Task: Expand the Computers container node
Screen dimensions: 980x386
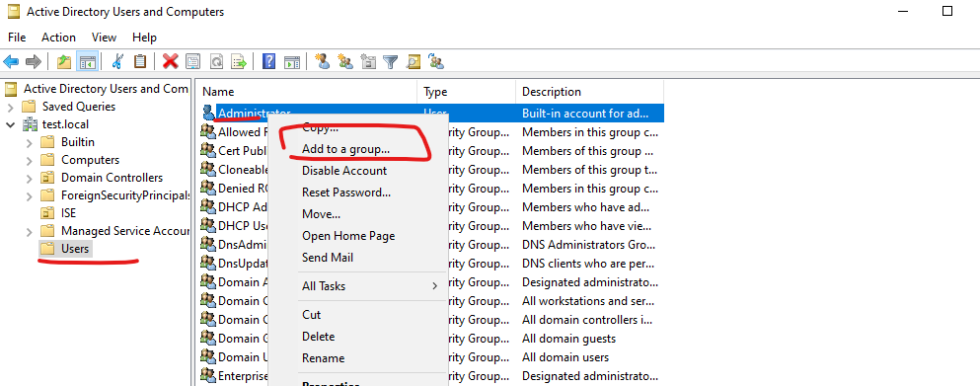Action: tap(30, 160)
